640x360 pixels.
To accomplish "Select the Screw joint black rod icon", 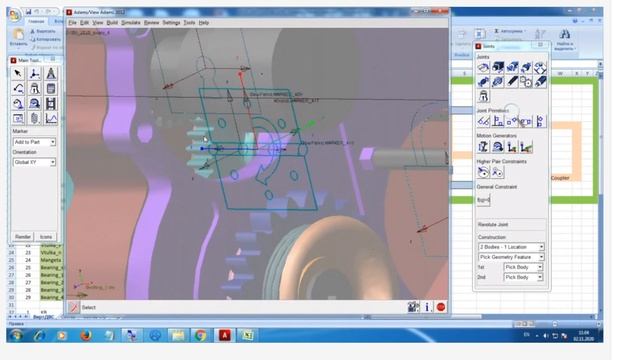I will [x=512, y=82].
